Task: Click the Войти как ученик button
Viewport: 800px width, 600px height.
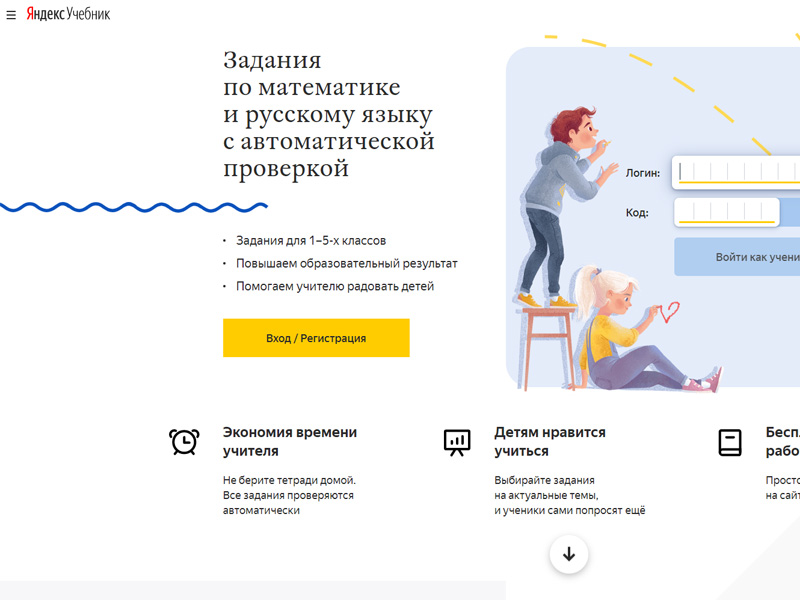Action: pyautogui.click(x=737, y=257)
